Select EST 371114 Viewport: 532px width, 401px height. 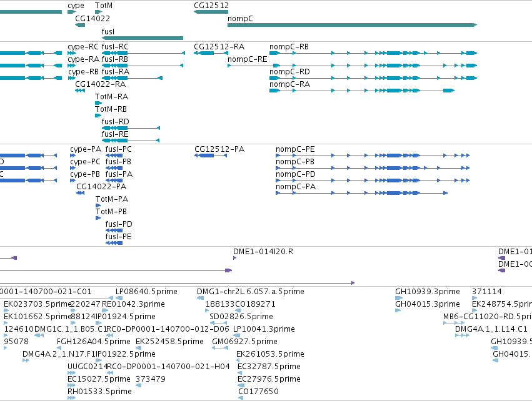pyautogui.click(x=474, y=298)
